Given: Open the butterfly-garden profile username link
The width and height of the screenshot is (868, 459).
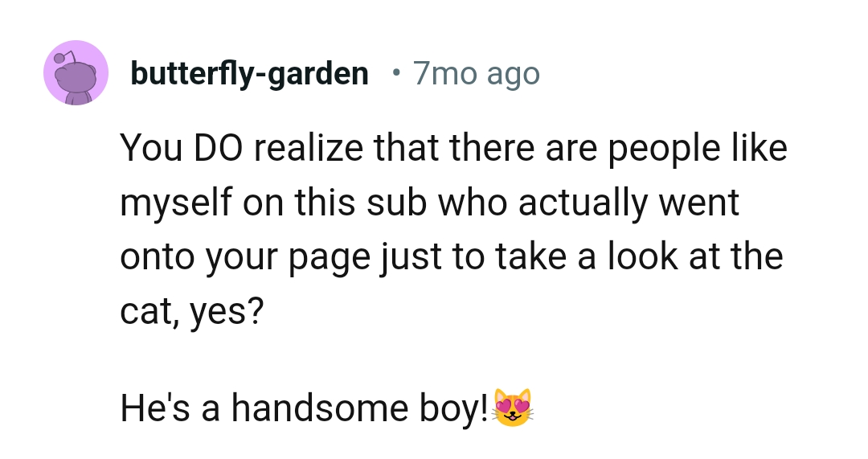Looking at the screenshot, I should [x=249, y=74].
